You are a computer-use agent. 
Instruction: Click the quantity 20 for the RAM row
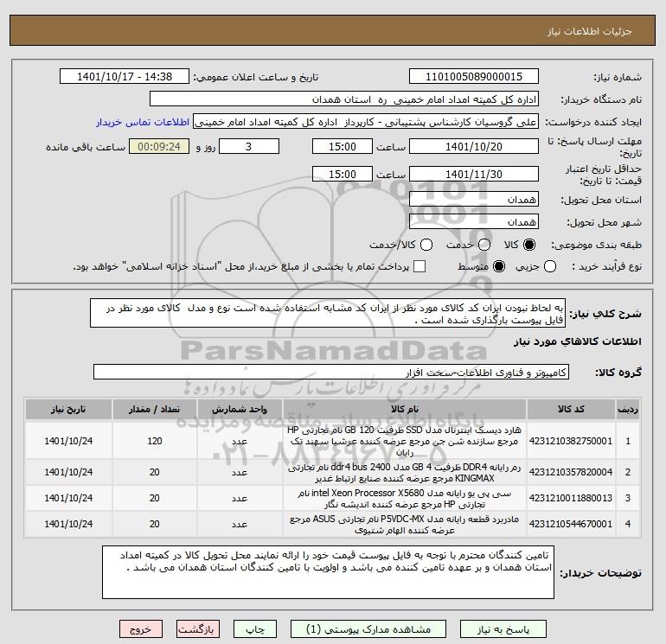coord(155,472)
